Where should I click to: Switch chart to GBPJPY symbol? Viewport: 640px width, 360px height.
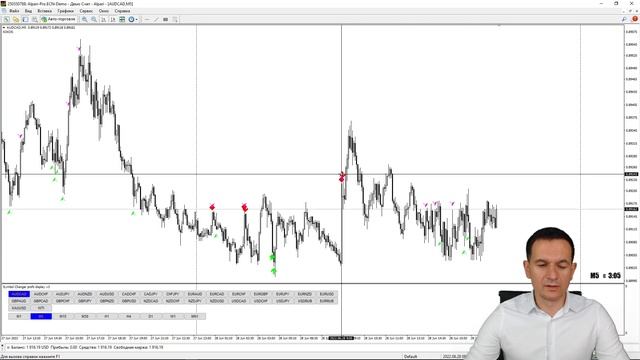[85, 301]
